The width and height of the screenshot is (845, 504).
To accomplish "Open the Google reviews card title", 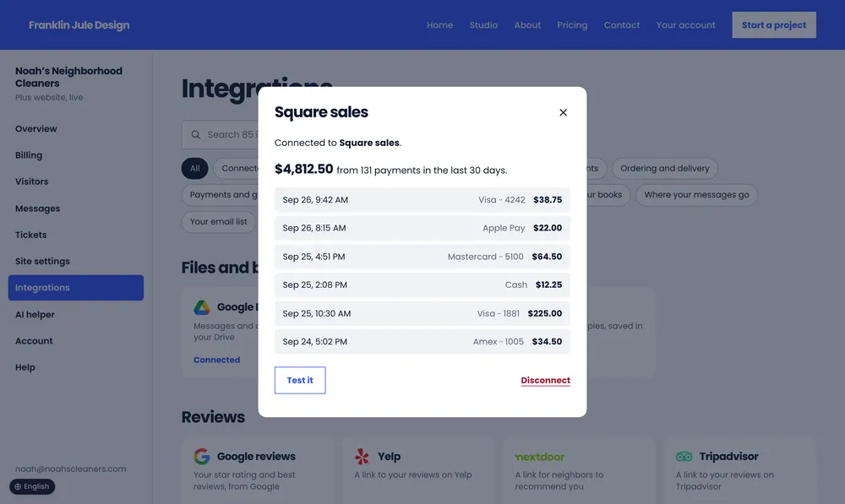I will [256, 457].
